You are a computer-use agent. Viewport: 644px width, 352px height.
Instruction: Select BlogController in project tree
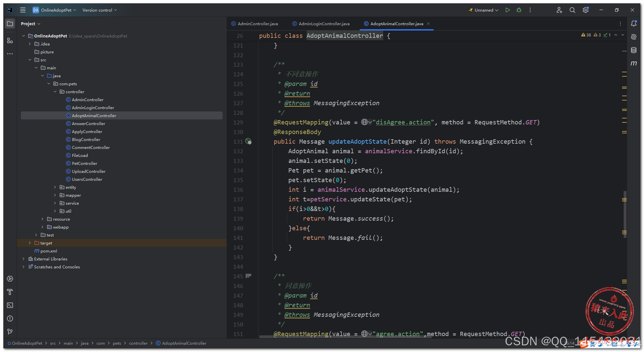(86, 139)
